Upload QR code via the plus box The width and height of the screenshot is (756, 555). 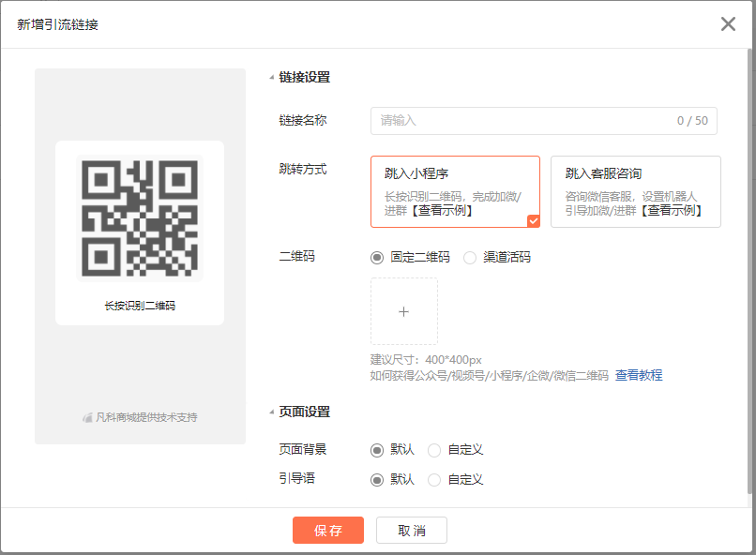pos(404,311)
